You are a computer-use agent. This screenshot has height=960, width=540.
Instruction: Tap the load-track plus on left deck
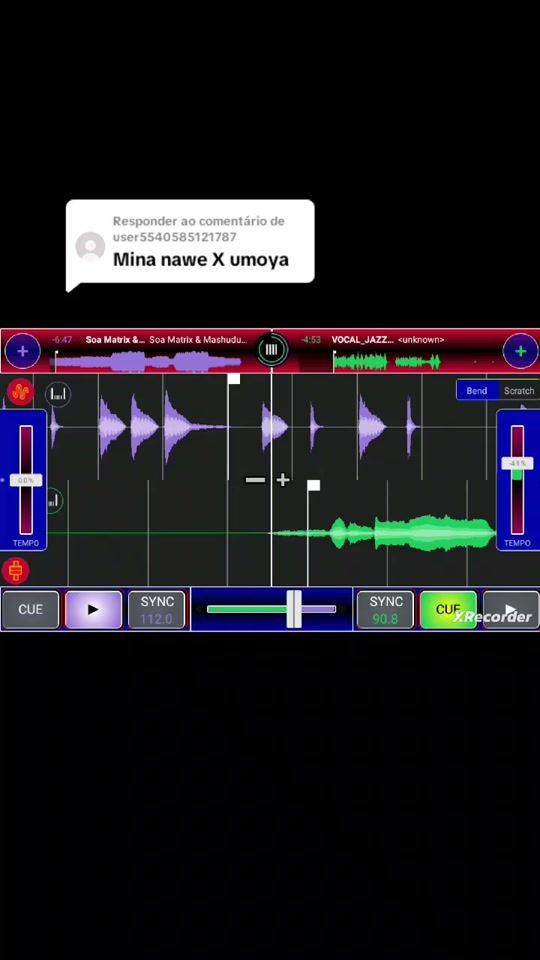click(23, 351)
